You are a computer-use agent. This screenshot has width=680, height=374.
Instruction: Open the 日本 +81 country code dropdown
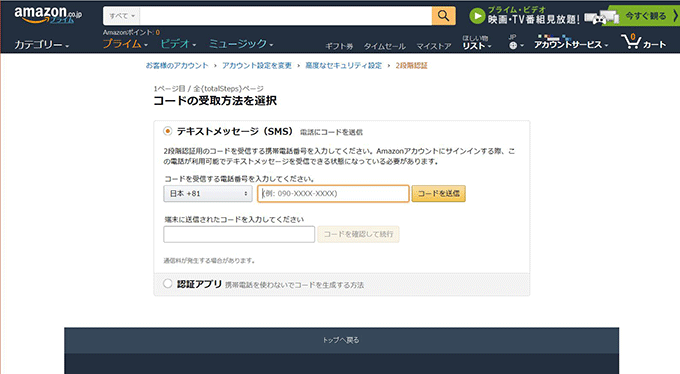click(x=208, y=194)
